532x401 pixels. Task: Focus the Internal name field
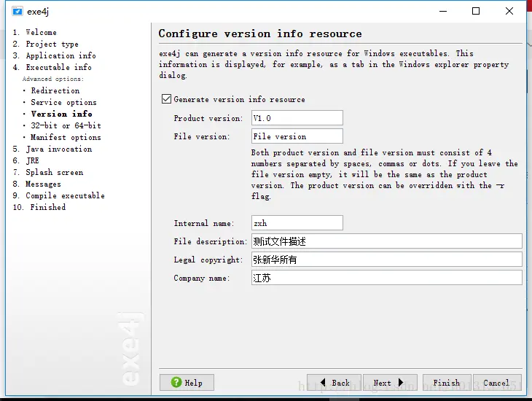pos(297,223)
